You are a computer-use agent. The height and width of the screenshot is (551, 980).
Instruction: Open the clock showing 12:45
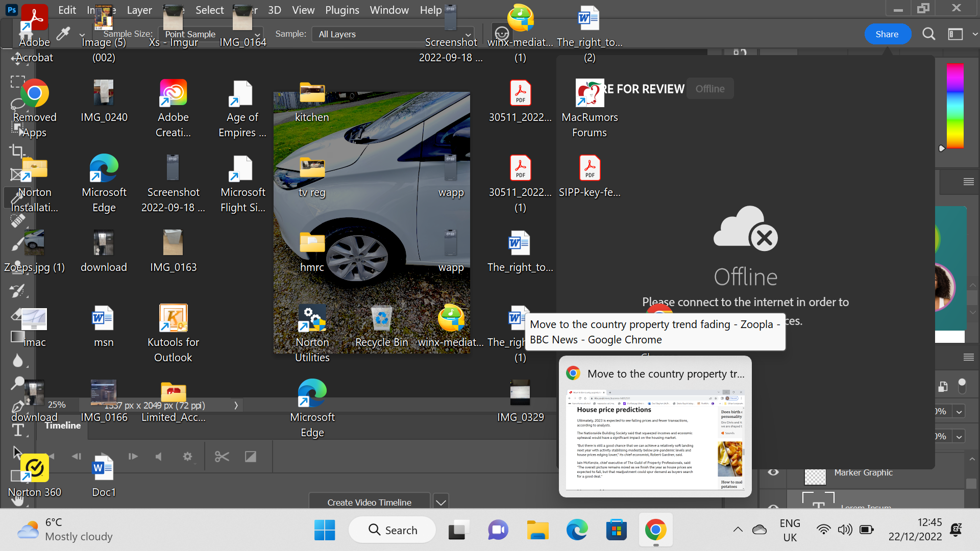pos(915,530)
